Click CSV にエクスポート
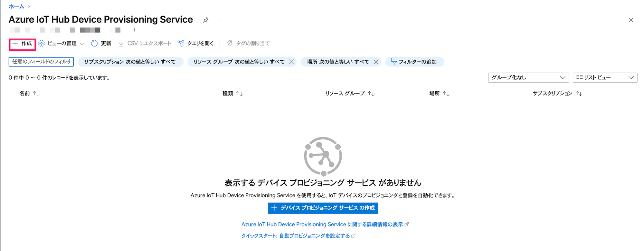644x251 pixels. coord(145,44)
